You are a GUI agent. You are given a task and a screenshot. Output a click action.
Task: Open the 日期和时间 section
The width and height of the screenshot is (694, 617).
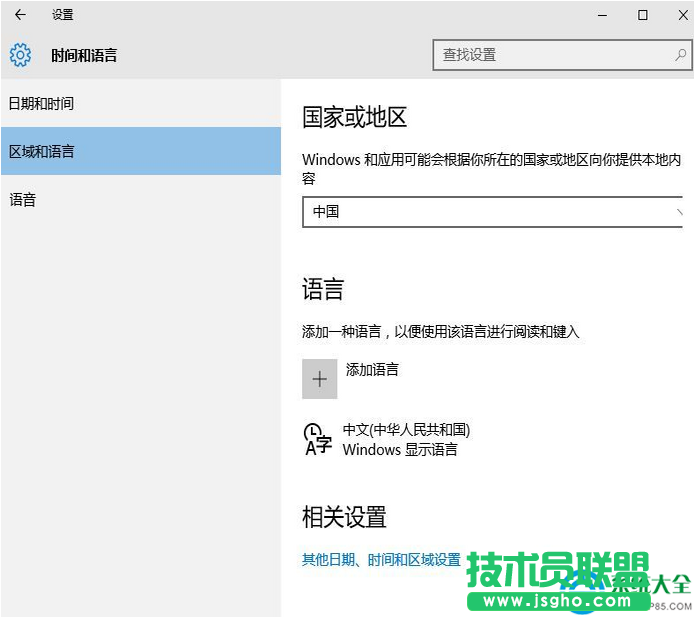[141, 104]
